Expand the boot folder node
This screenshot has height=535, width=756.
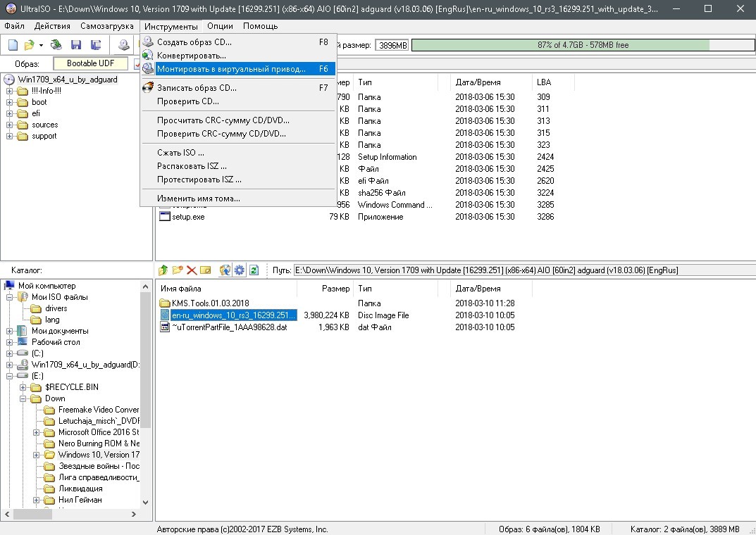tap(10, 102)
